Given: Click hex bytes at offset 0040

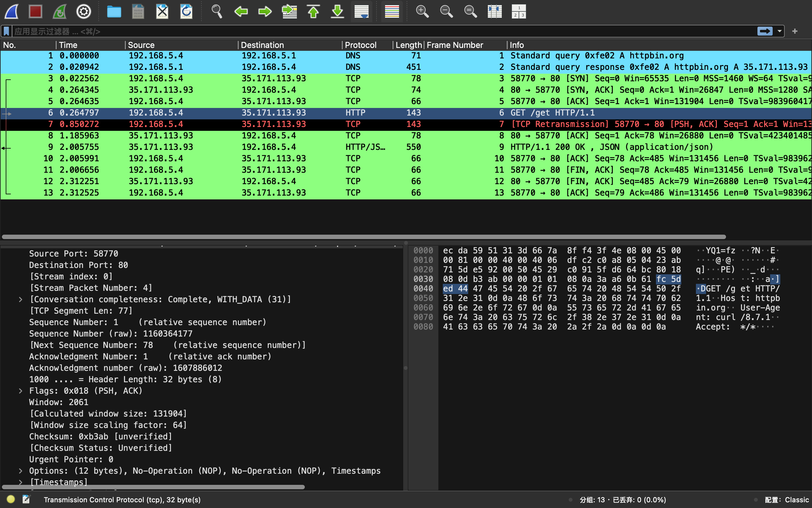Looking at the screenshot, I should point(562,289).
